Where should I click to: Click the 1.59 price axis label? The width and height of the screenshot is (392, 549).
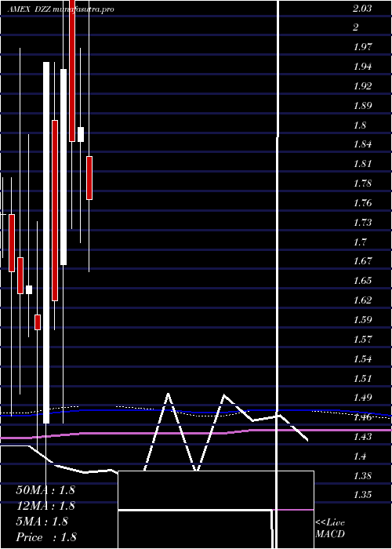pyautogui.click(x=362, y=320)
